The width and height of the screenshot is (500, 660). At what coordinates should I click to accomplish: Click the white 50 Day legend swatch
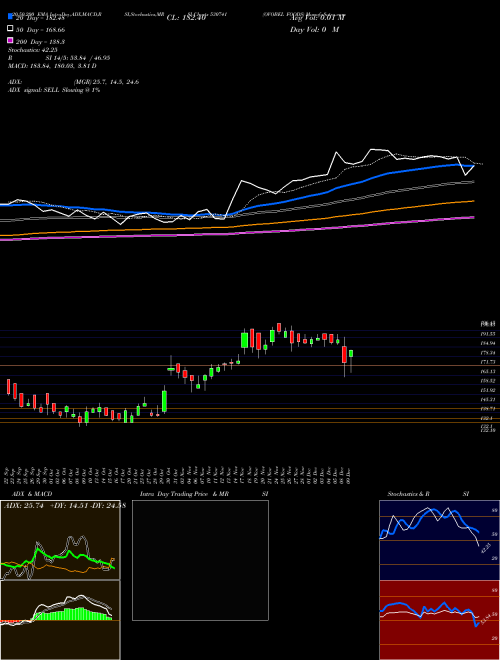[10, 29]
